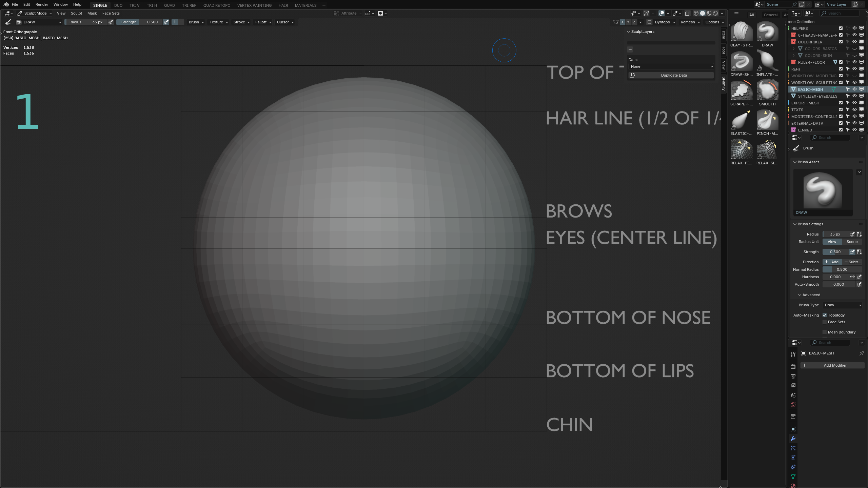868x488 pixels.
Task: Set brush direction to Subtract
Action: 852,262
